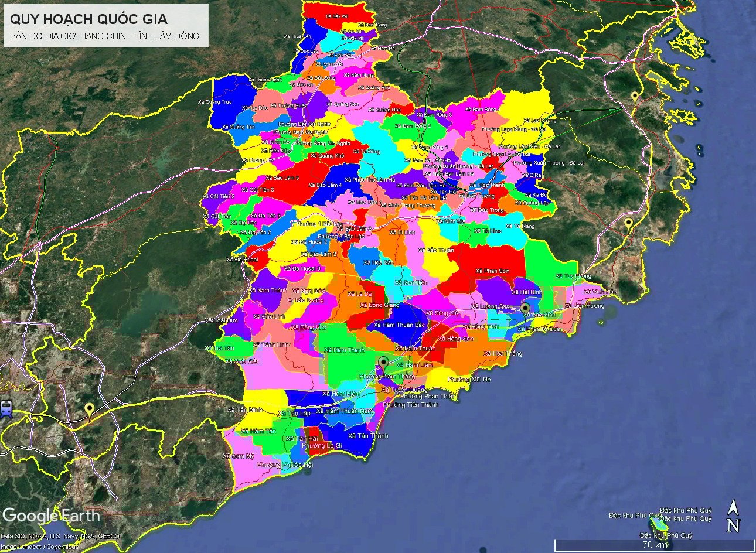
Task: Select the placemark pin above Phường Hàm Thắng
Action: pyautogui.click(x=383, y=363)
